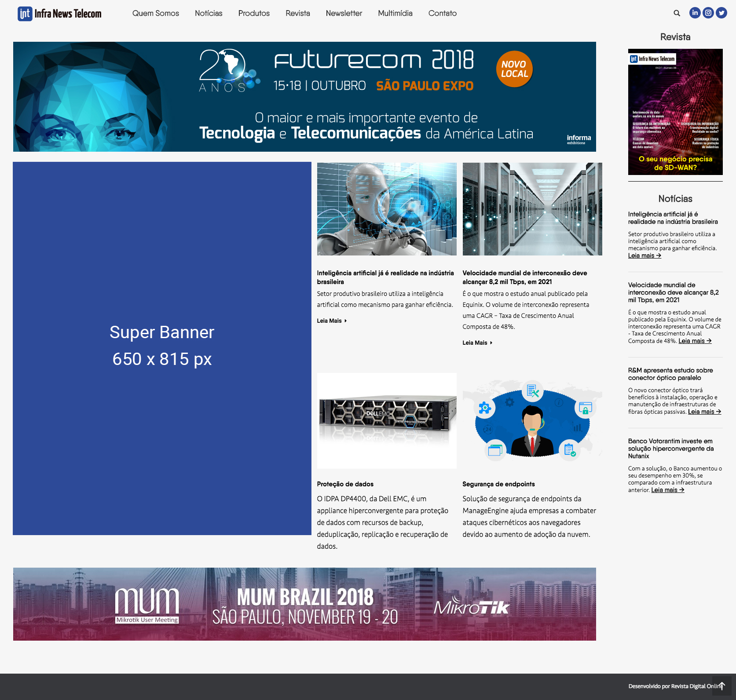Open the search magnifier icon
This screenshot has height=700, width=736.
point(677,13)
